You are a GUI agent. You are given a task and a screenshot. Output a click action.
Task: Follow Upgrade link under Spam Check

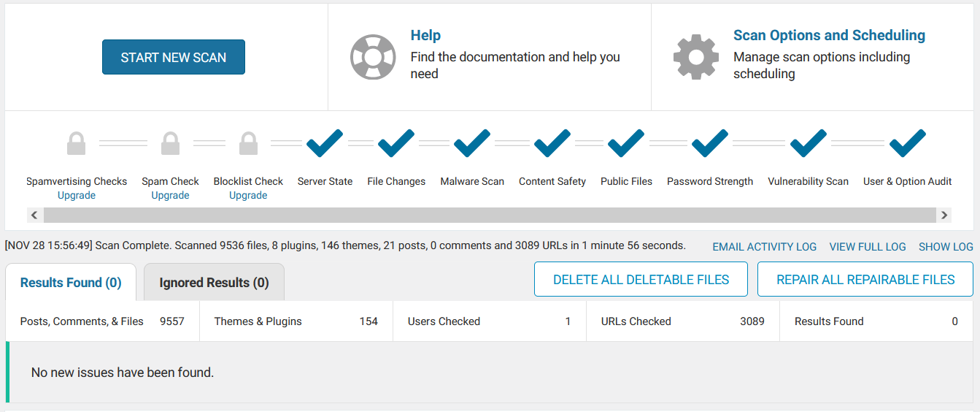[x=170, y=195]
